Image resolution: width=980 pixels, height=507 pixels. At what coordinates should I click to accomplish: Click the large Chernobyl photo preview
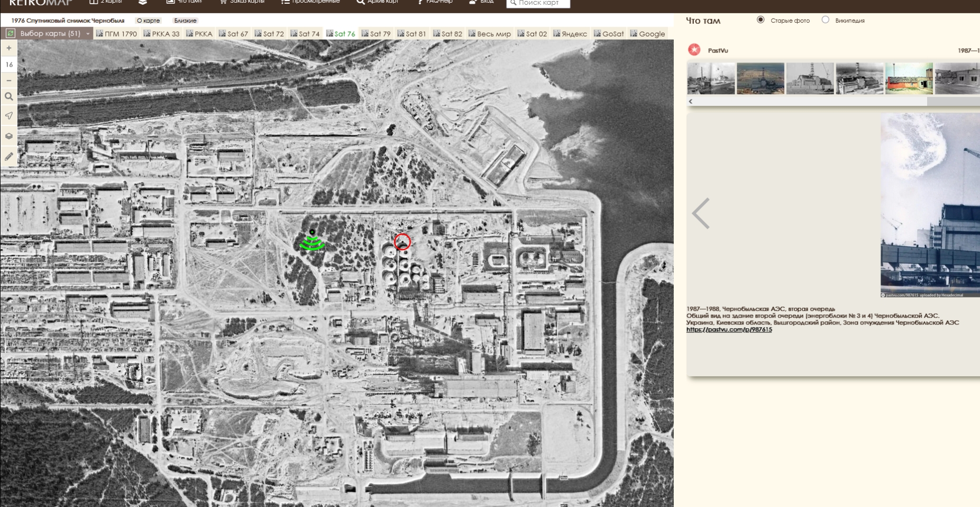(x=930, y=205)
